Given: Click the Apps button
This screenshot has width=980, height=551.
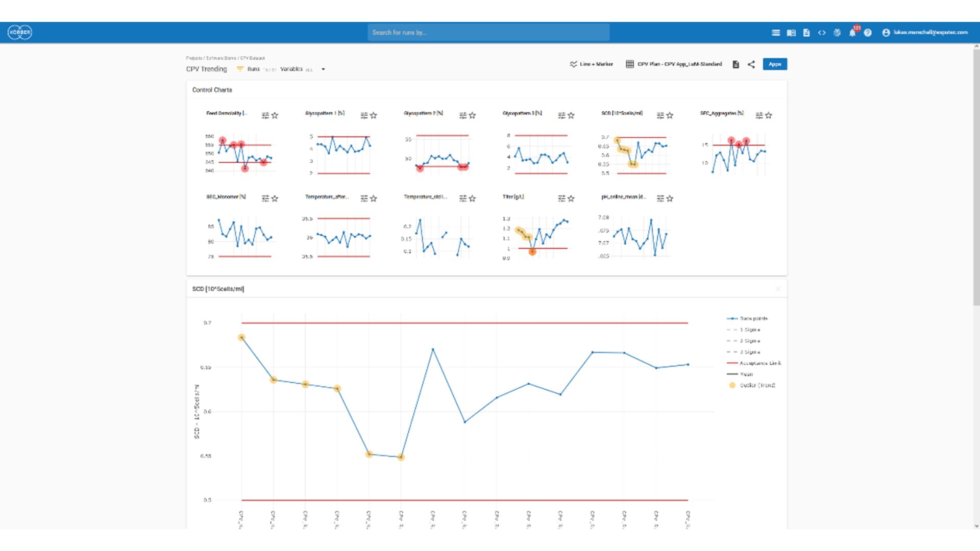Looking at the screenshot, I should coord(774,64).
